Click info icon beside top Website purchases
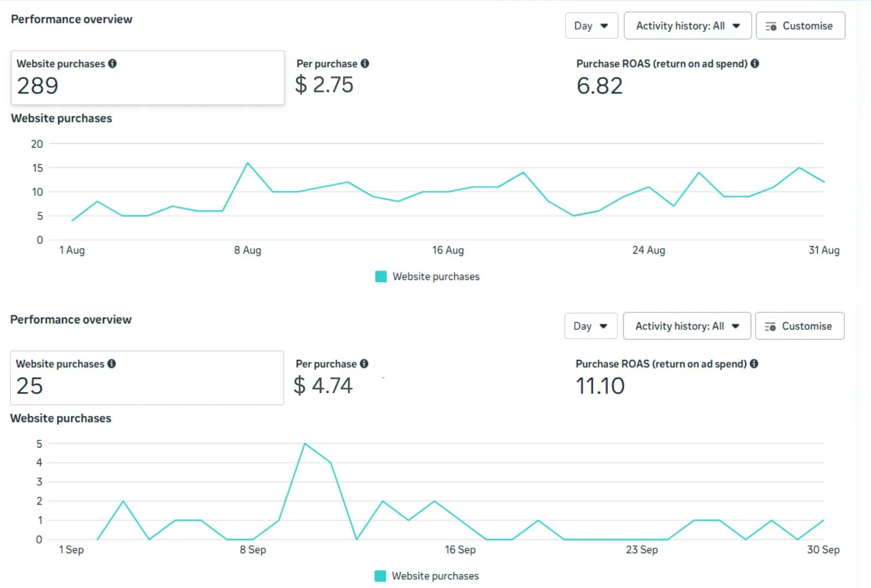 tap(112, 64)
